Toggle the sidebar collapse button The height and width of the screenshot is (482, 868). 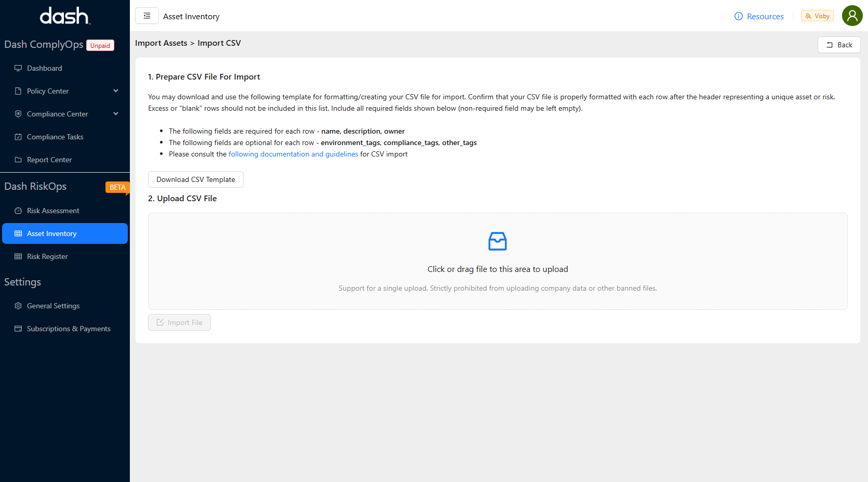147,16
